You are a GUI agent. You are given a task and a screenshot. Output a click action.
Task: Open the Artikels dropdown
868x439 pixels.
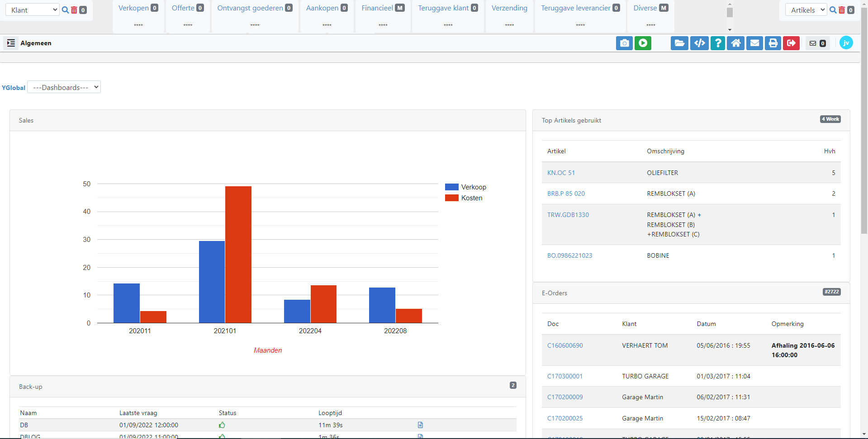click(x=806, y=10)
